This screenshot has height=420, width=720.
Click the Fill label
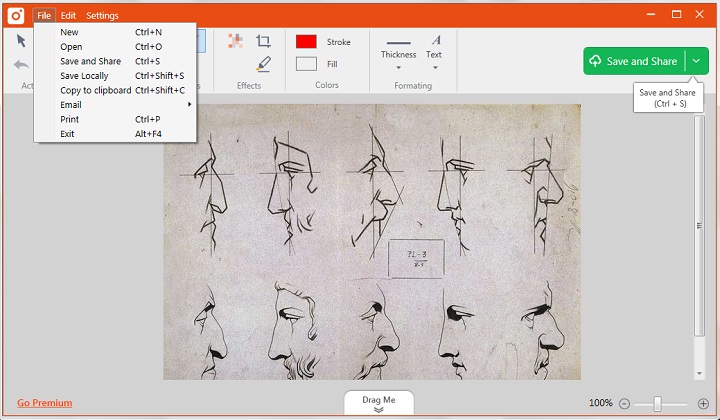coord(332,64)
